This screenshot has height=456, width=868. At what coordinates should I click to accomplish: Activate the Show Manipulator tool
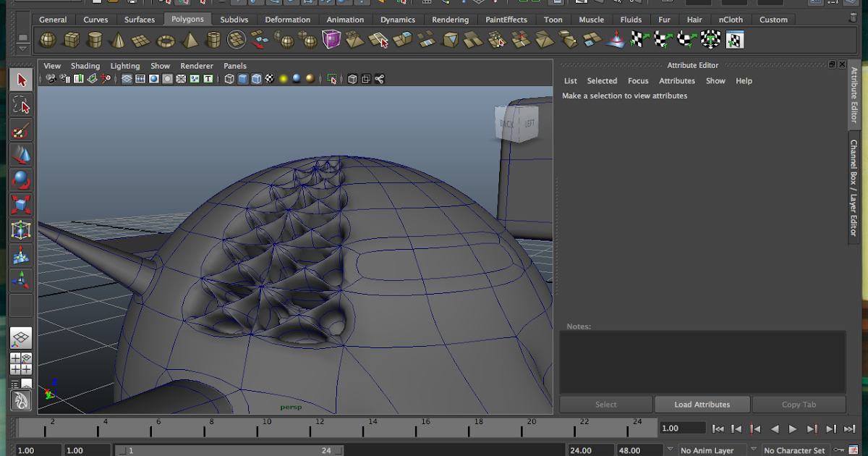pyautogui.click(x=21, y=279)
